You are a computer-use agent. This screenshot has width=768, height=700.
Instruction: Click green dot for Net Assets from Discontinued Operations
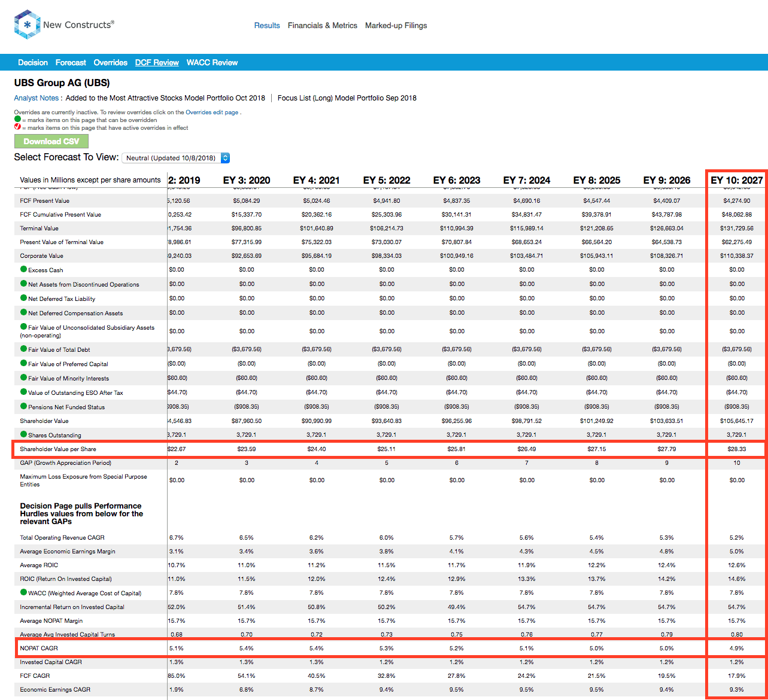(23, 284)
